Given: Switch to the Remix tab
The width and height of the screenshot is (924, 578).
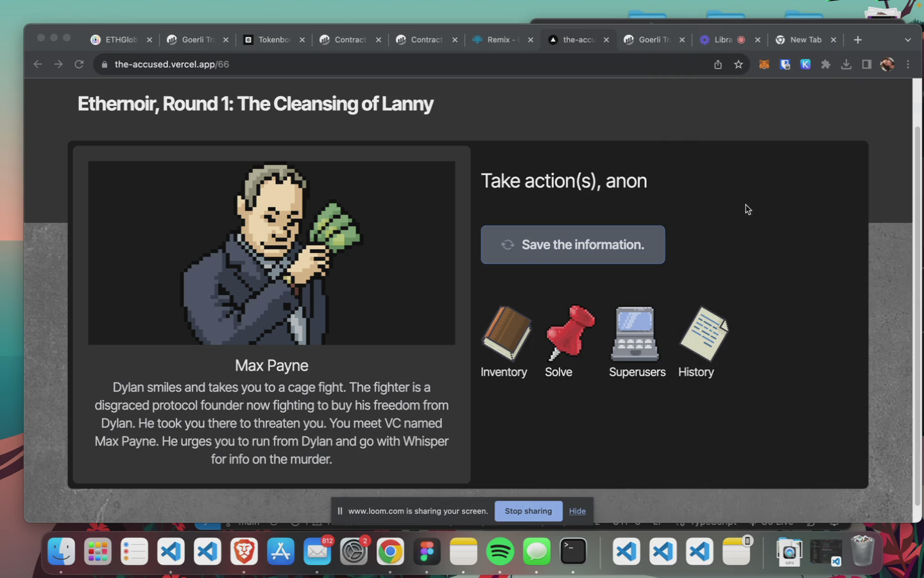Looking at the screenshot, I should (503, 40).
